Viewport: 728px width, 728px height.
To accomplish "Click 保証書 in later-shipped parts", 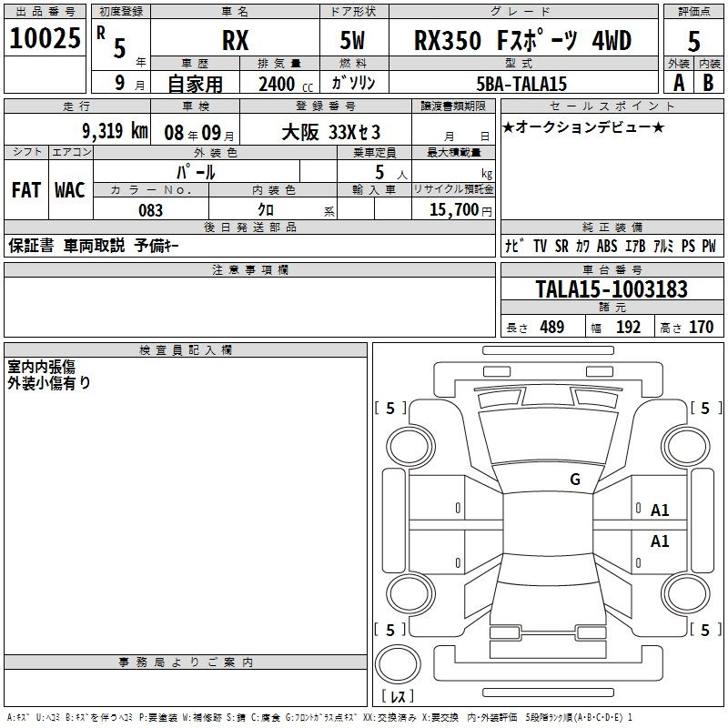I will point(31,245).
